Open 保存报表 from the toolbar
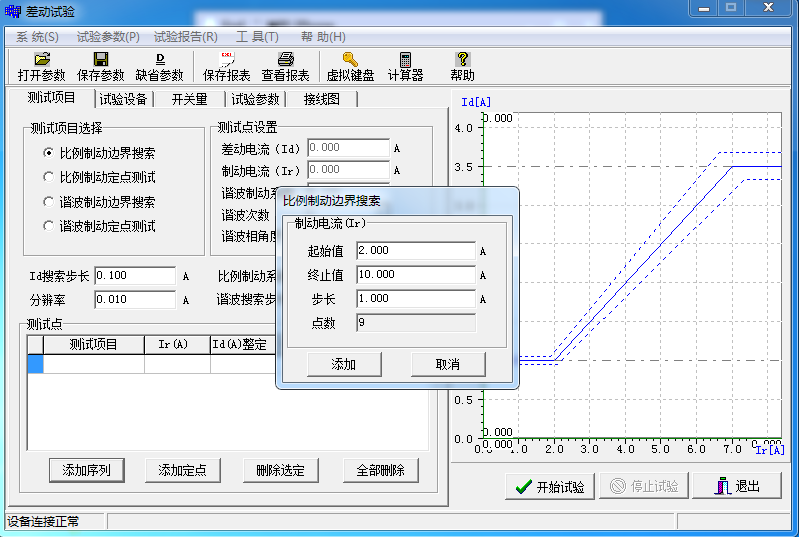This screenshot has width=799, height=537. pyautogui.click(x=227, y=60)
